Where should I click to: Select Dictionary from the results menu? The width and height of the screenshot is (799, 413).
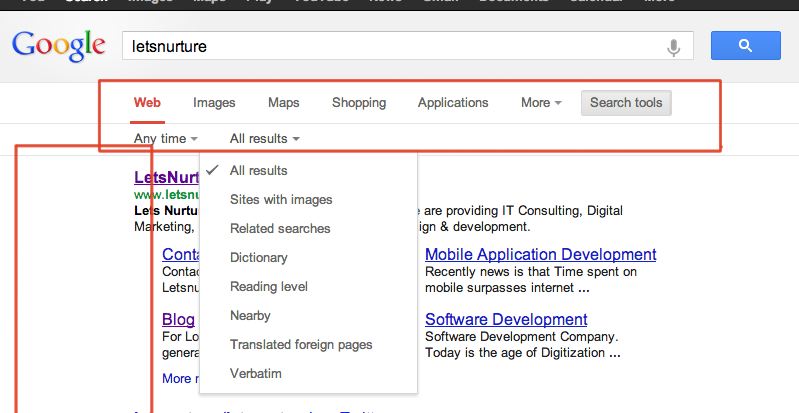(x=308, y=257)
